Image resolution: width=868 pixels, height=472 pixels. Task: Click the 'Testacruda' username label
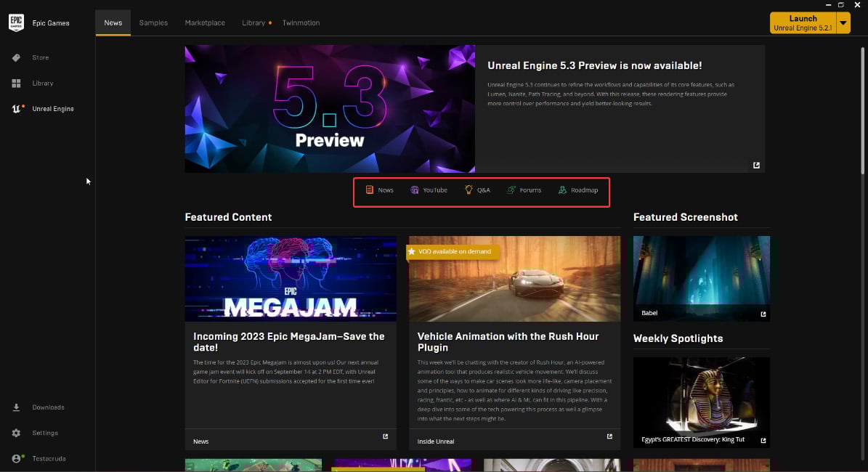[49, 459]
